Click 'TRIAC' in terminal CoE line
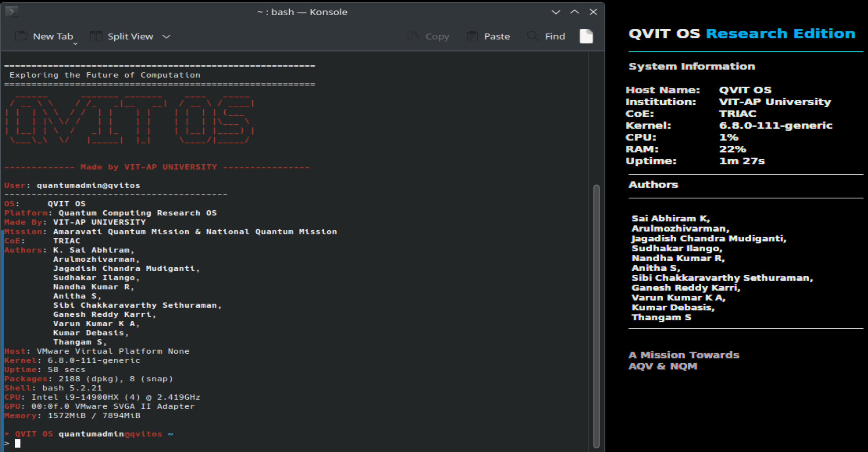This screenshot has width=868, height=452. pos(67,241)
